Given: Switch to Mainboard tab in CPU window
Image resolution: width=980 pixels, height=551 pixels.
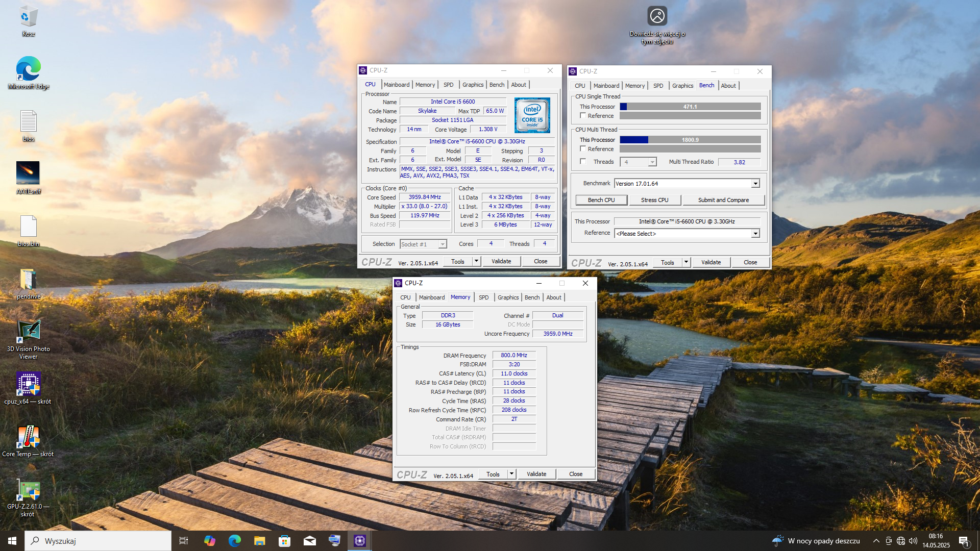Looking at the screenshot, I should tap(396, 85).
